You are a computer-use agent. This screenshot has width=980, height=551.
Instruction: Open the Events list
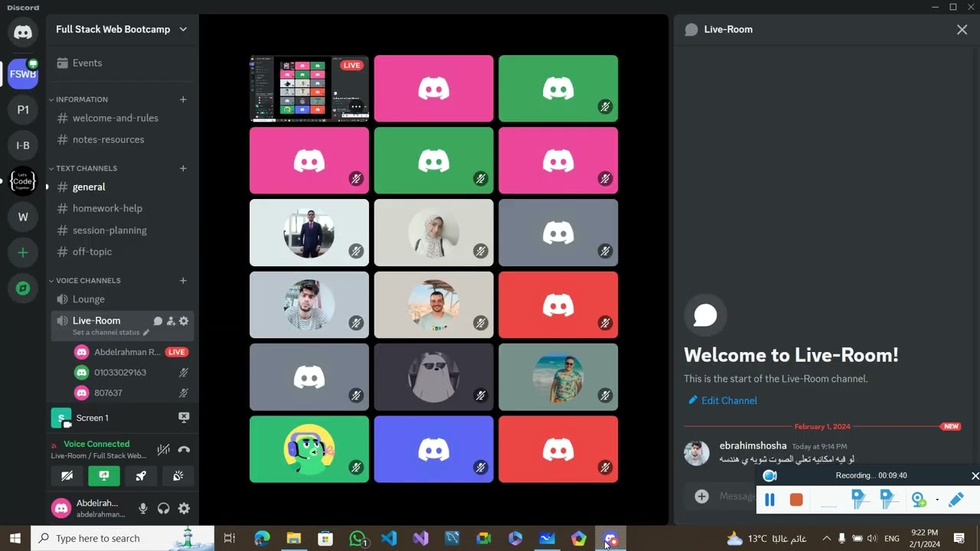[x=122, y=63]
